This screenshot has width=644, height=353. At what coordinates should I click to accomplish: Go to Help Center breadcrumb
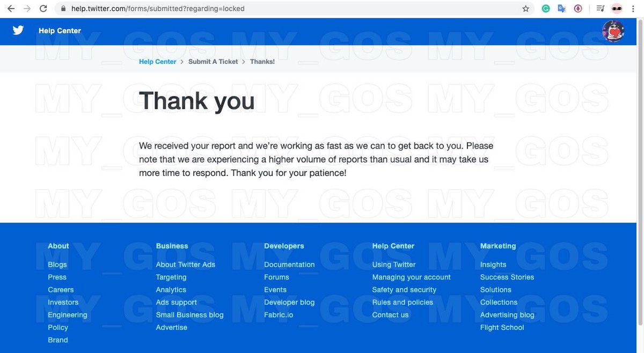pos(157,62)
